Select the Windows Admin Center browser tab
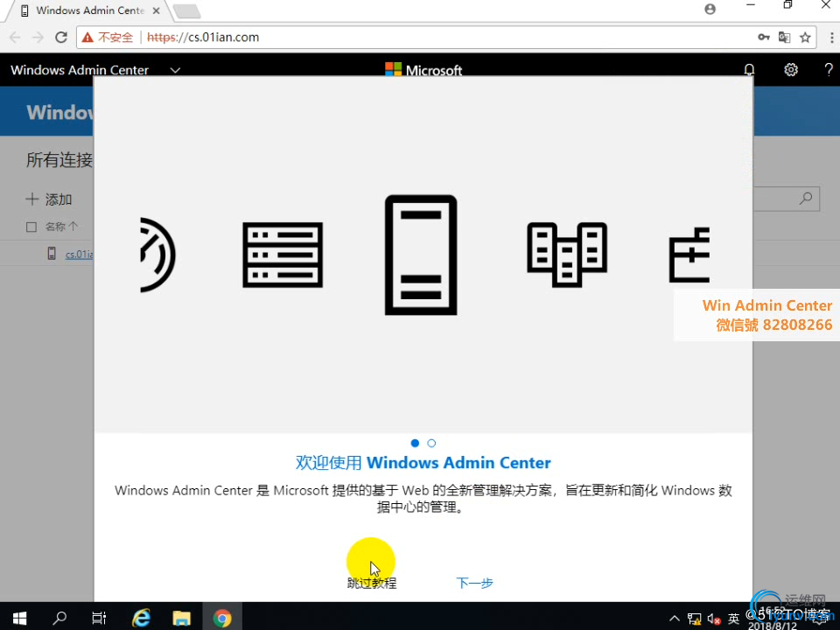The height and width of the screenshot is (630, 840). coord(88,10)
